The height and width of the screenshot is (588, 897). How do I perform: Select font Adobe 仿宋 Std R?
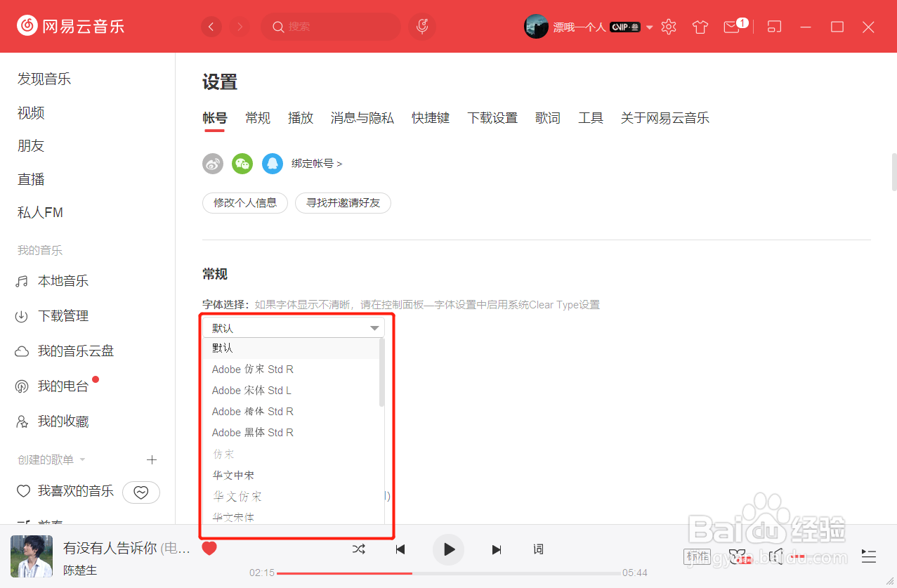[291, 370]
